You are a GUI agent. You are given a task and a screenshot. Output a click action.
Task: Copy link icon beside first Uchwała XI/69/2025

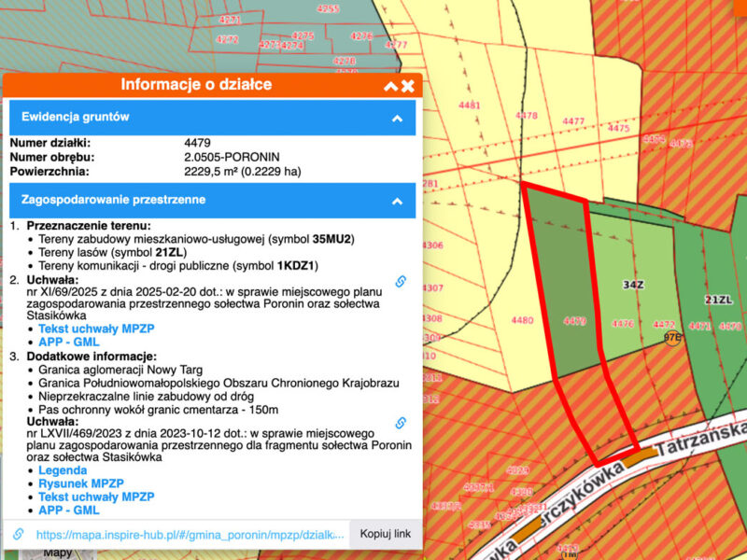click(x=401, y=282)
